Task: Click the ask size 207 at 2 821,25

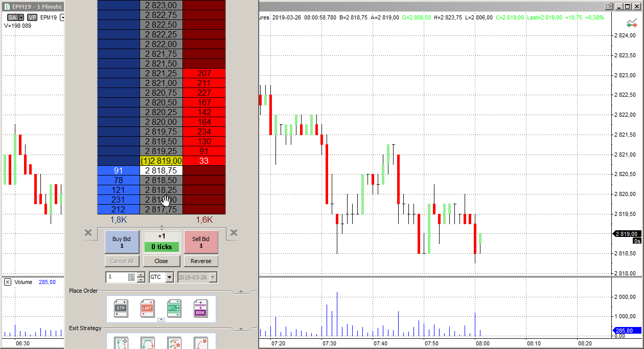Action: (x=204, y=73)
